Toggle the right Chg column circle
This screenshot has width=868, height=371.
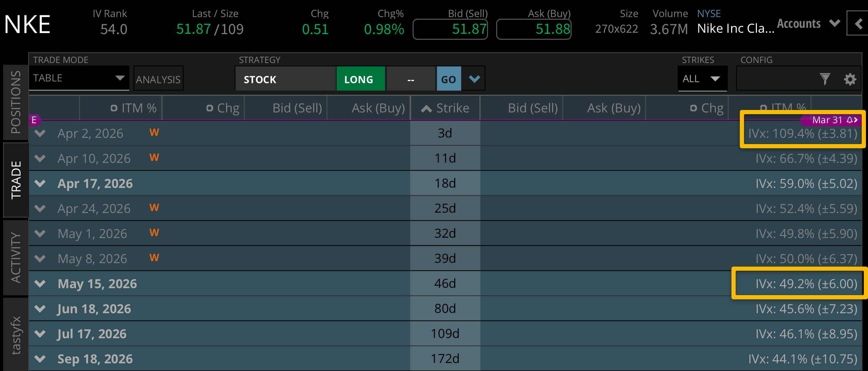pos(693,108)
